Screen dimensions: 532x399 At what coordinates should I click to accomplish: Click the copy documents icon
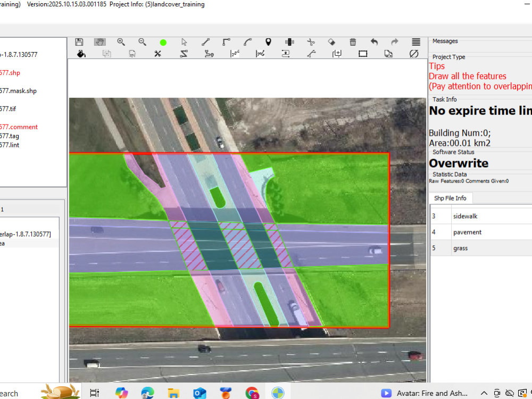(388, 54)
